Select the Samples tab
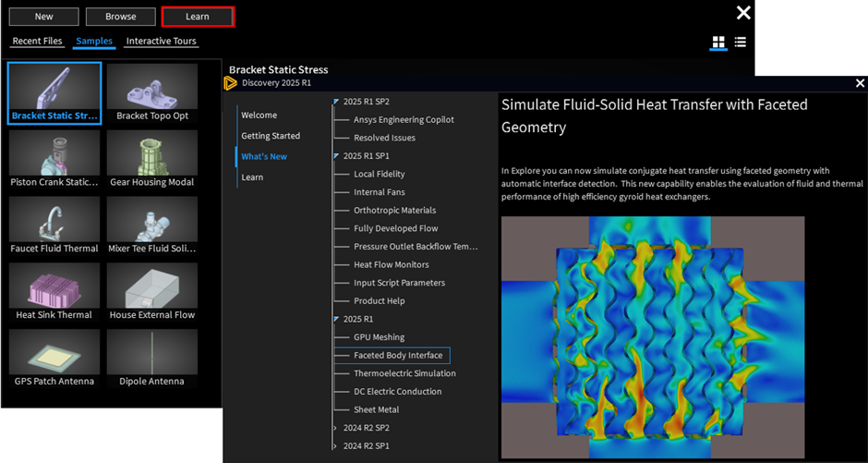The height and width of the screenshot is (463, 868). pyautogui.click(x=94, y=41)
